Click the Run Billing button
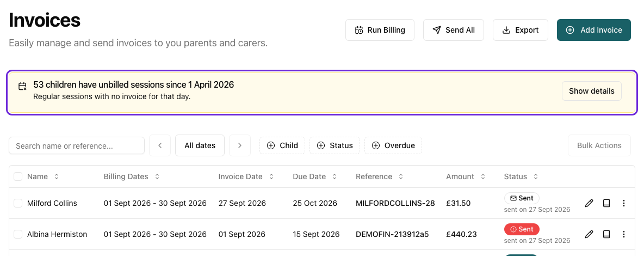This screenshot has height=256, width=644. point(380,30)
